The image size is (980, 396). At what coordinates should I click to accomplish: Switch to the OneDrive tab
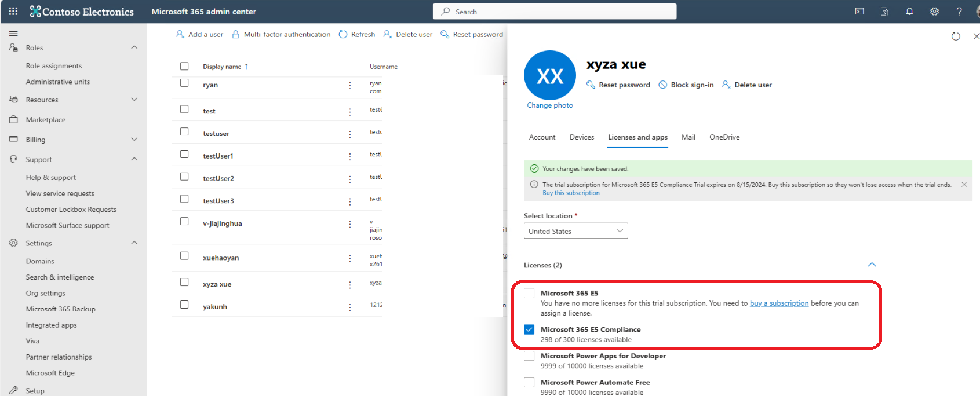[724, 137]
